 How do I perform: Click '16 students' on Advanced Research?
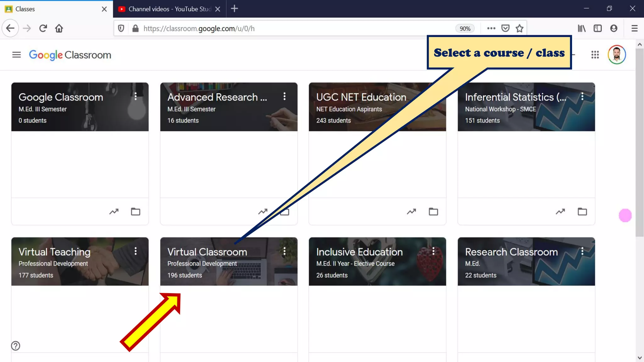point(183,120)
